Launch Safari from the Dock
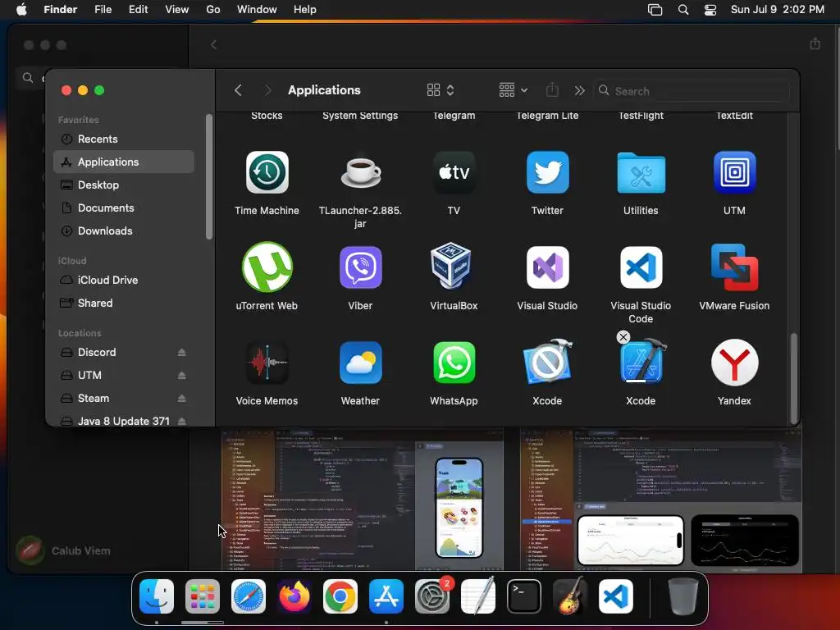Viewport: 840px width, 630px height. (249, 596)
